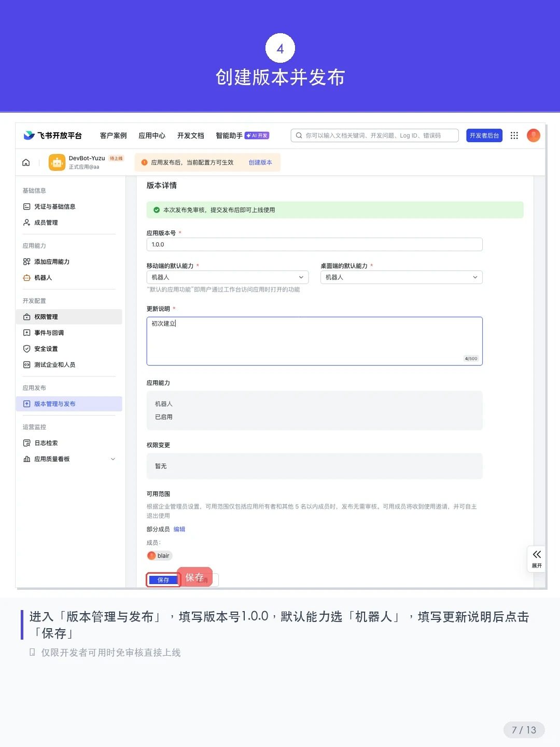560x747 pixels.
Task: Select 凭证与基础信息 in the sidebar
Action: pos(69,206)
